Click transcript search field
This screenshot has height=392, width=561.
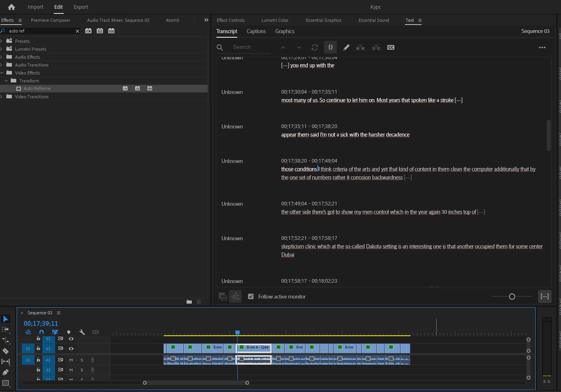pyautogui.click(x=251, y=47)
